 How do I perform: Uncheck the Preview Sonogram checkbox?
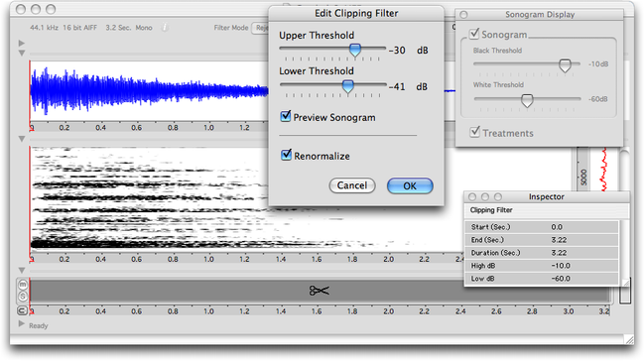point(286,116)
